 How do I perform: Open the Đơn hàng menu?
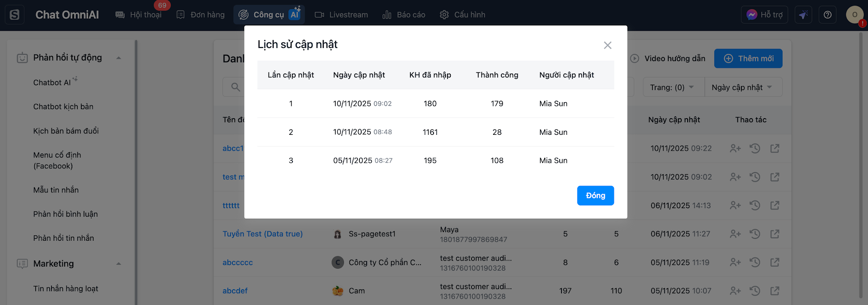(200, 15)
